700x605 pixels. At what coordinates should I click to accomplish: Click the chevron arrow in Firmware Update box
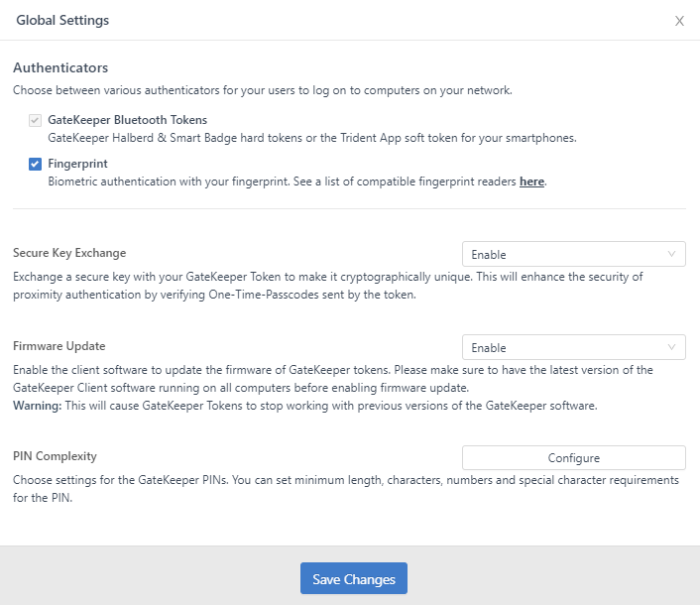pos(672,347)
